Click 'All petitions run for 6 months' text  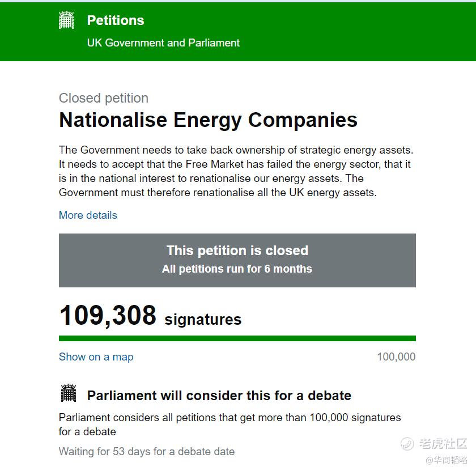[x=237, y=269]
